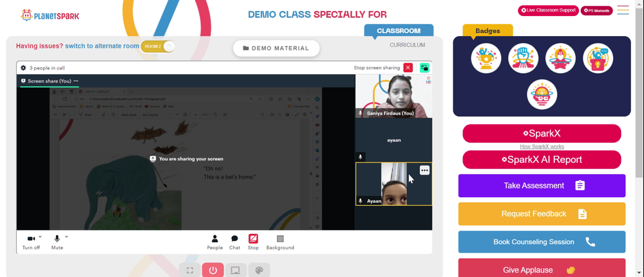Select the lightbulb speech badge
Image resolution: width=644 pixels, height=277 pixels.
pyautogui.click(x=598, y=59)
